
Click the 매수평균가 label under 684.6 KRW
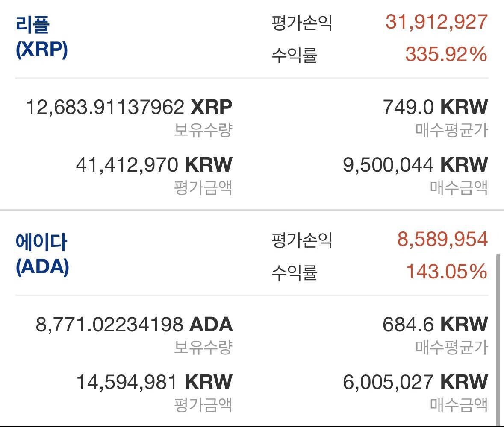point(451,347)
